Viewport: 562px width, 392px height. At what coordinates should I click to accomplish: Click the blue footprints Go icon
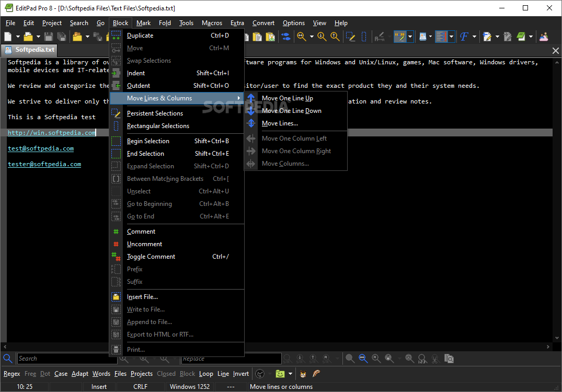click(x=286, y=37)
